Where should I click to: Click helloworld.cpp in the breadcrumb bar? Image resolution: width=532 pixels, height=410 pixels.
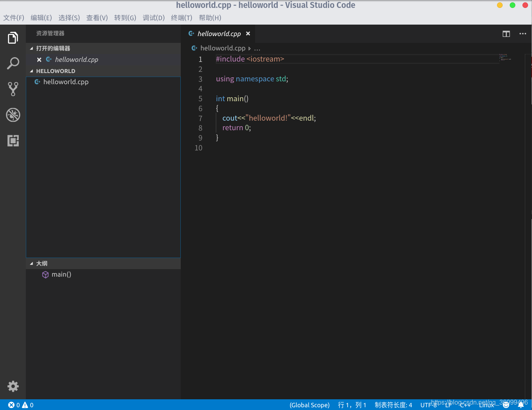click(x=223, y=48)
